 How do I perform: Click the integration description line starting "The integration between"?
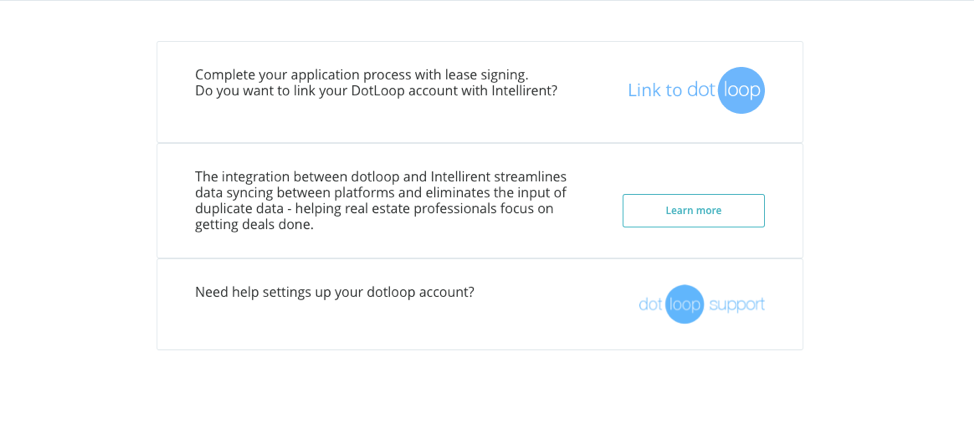[380, 176]
